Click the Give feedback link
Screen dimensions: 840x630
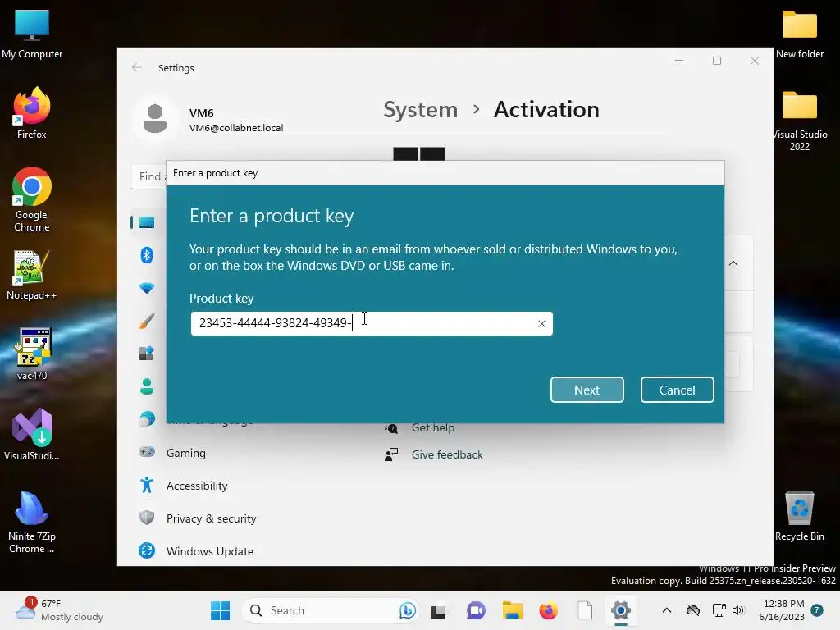point(447,454)
